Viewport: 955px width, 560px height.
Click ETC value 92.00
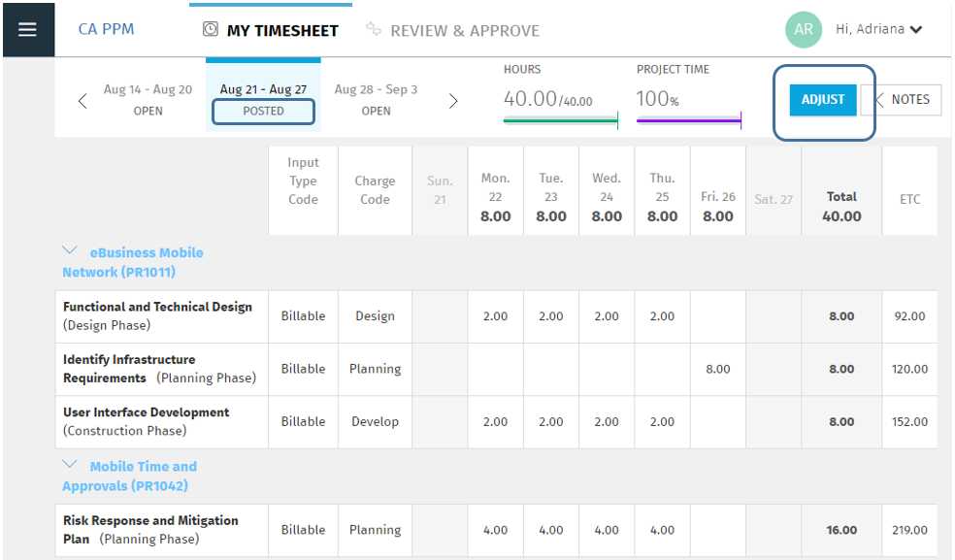pos(910,316)
